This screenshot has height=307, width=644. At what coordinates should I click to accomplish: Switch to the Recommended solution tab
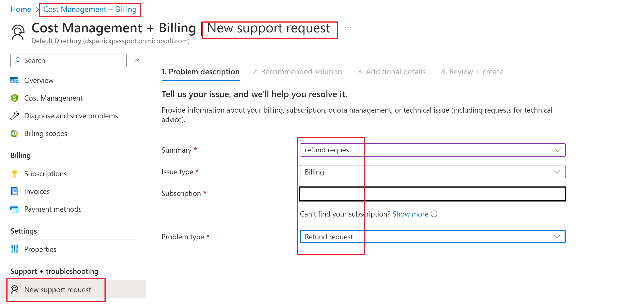[298, 72]
